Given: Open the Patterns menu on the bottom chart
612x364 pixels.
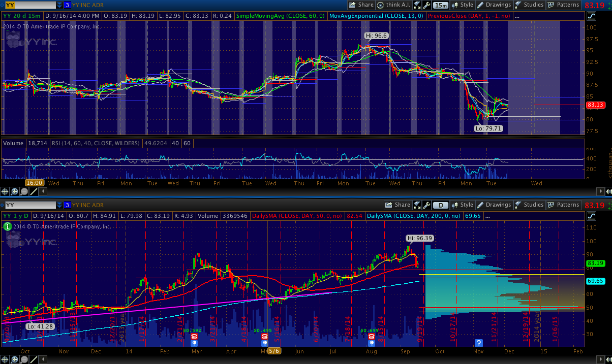Looking at the screenshot, I should tap(563, 205).
